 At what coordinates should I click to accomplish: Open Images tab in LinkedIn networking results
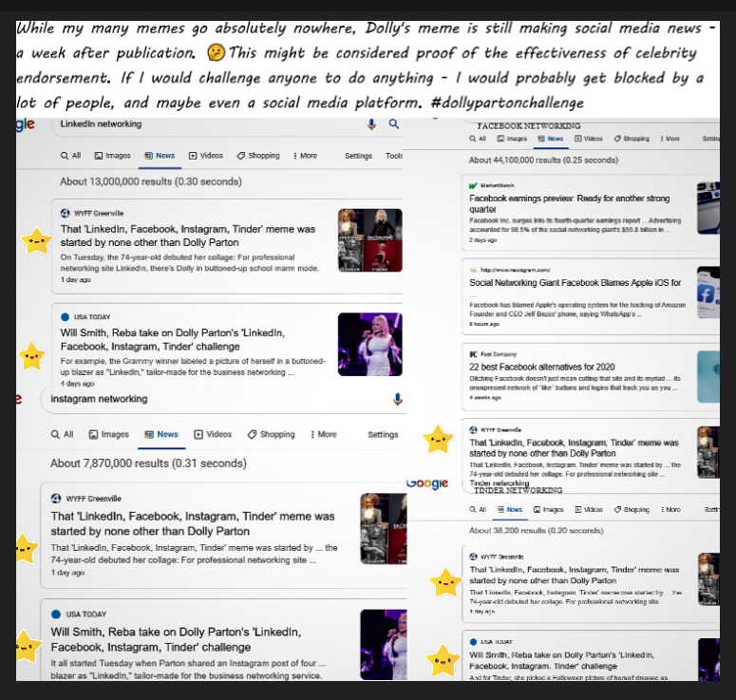pos(113,156)
